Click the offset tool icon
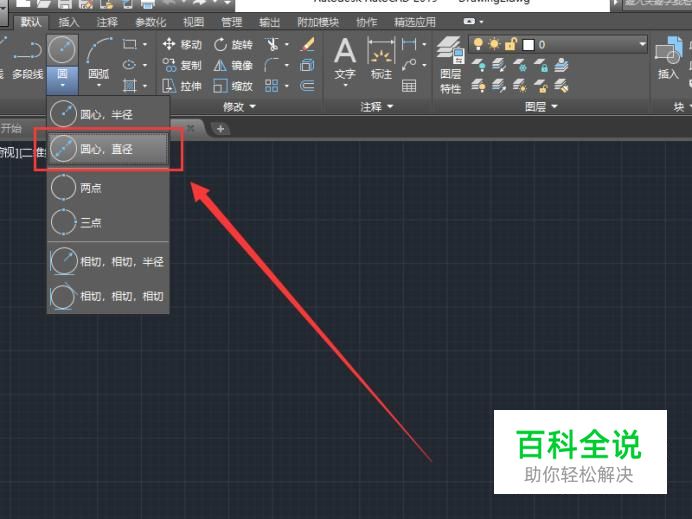Screen dimensions: 692x519 pos(307,86)
